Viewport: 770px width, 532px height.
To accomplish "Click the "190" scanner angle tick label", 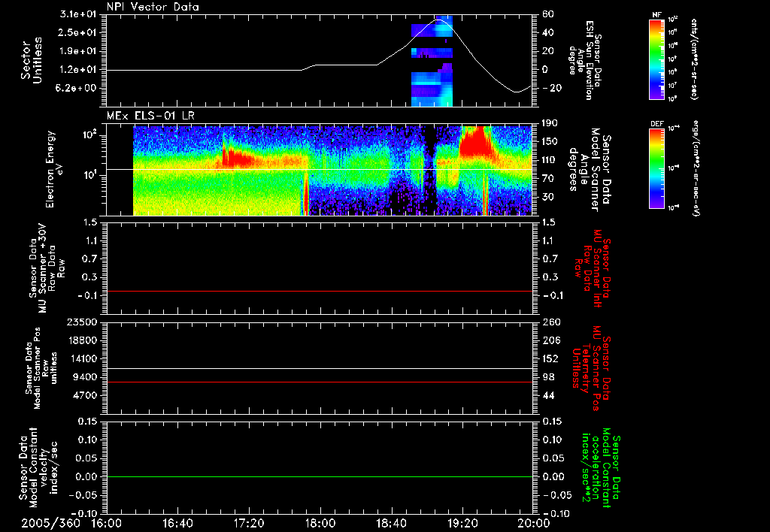I will 551,123.
